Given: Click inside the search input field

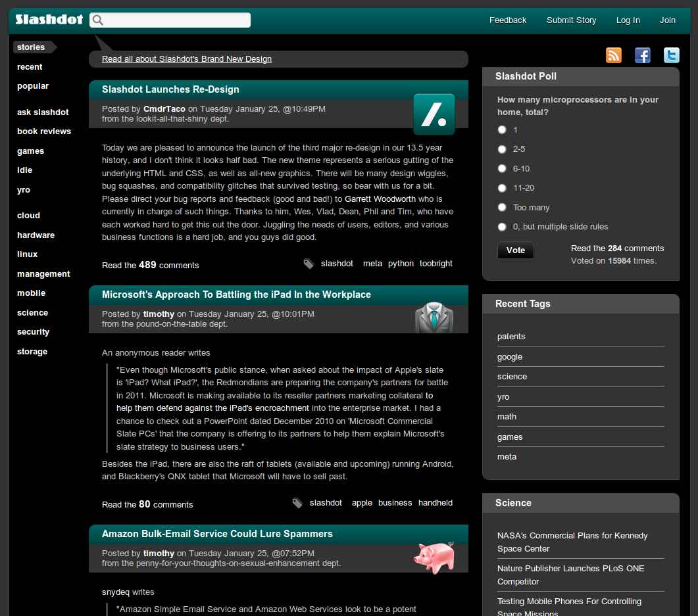Looking at the screenshot, I should [x=178, y=20].
